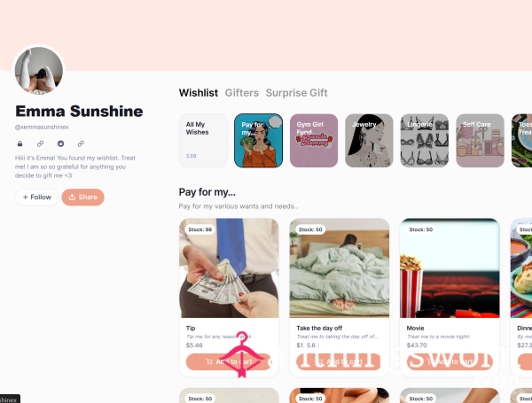Switch to the Gifters tab
The image size is (532, 403).
(242, 93)
